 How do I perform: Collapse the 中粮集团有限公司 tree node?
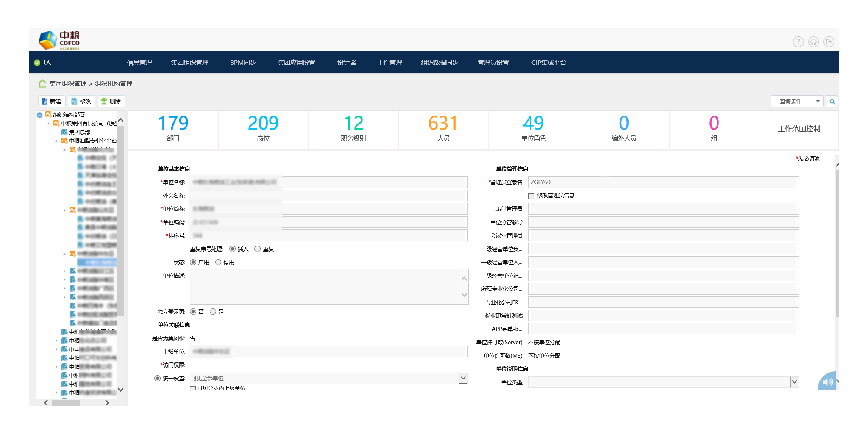[x=48, y=124]
